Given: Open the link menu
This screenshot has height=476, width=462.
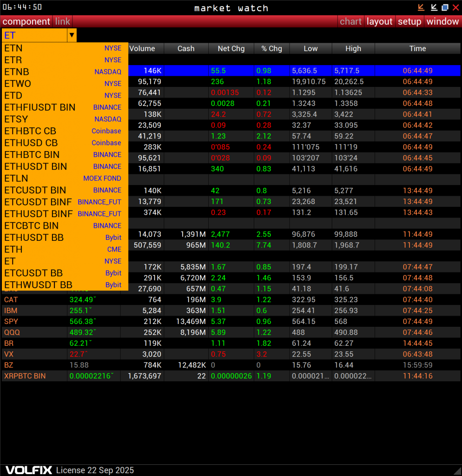Looking at the screenshot, I should (x=63, y=21).
